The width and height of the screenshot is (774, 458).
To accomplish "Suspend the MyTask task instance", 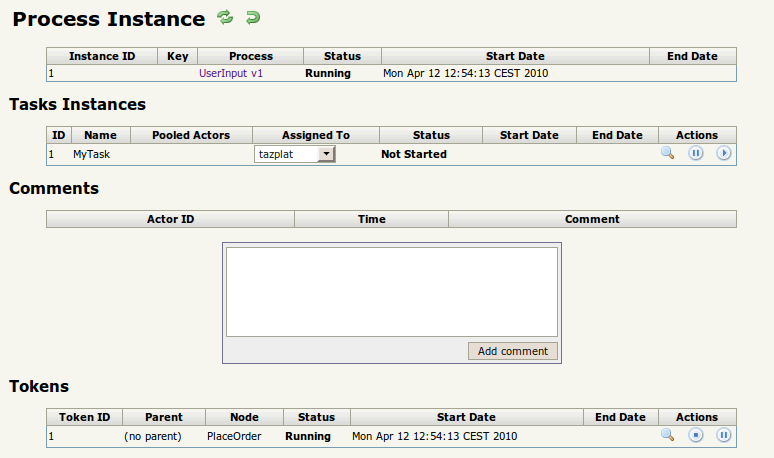I will tap(696, 153).
